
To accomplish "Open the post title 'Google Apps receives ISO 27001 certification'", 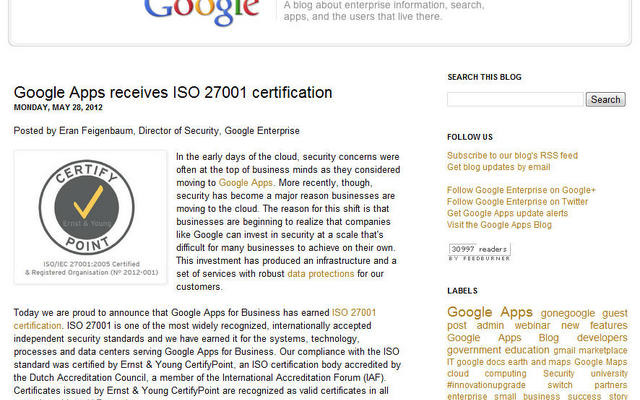I will (173, 92).
